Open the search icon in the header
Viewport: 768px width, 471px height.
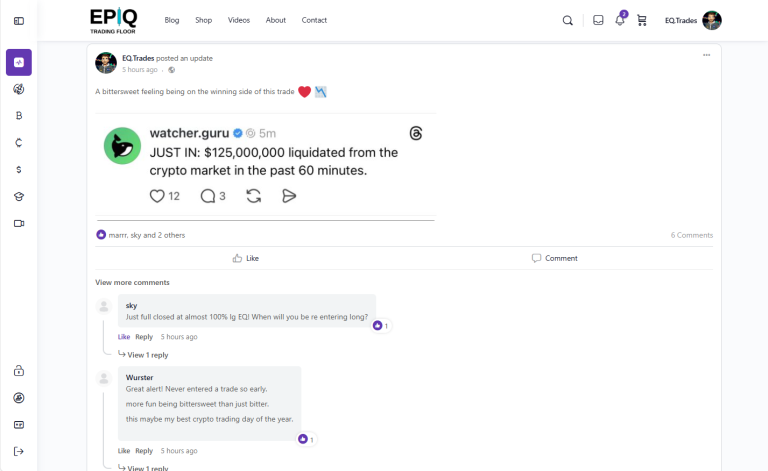point(568,20)
